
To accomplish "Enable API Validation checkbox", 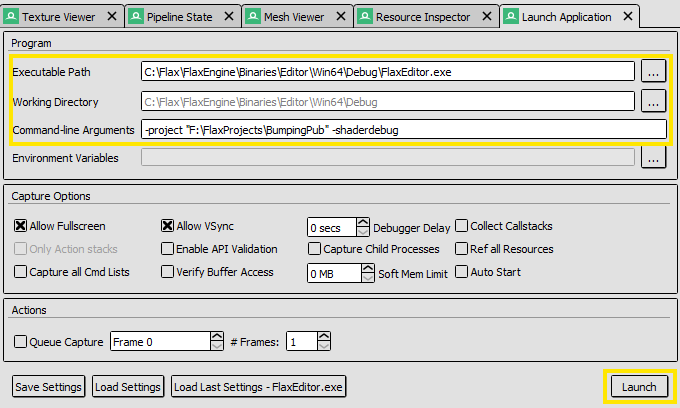I will click(167, 248).
